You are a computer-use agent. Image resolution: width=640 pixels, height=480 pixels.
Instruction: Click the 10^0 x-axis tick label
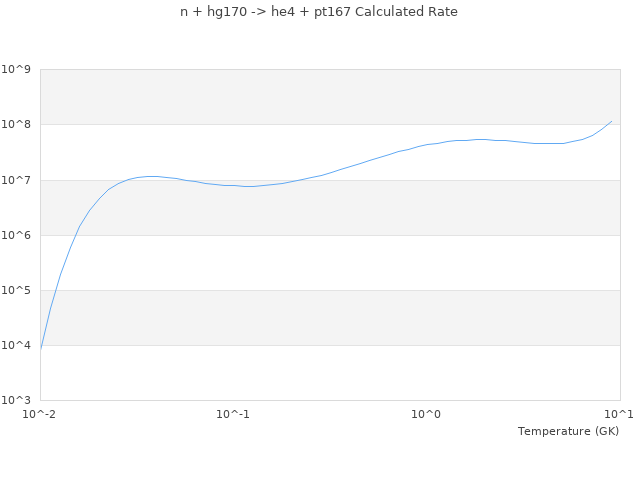coord(426,414)
